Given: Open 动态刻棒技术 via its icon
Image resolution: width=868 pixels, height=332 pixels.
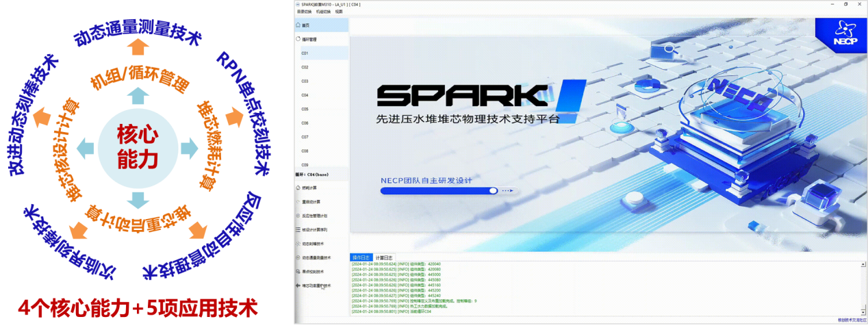Looking at the screenshot, I should (298, 244).
